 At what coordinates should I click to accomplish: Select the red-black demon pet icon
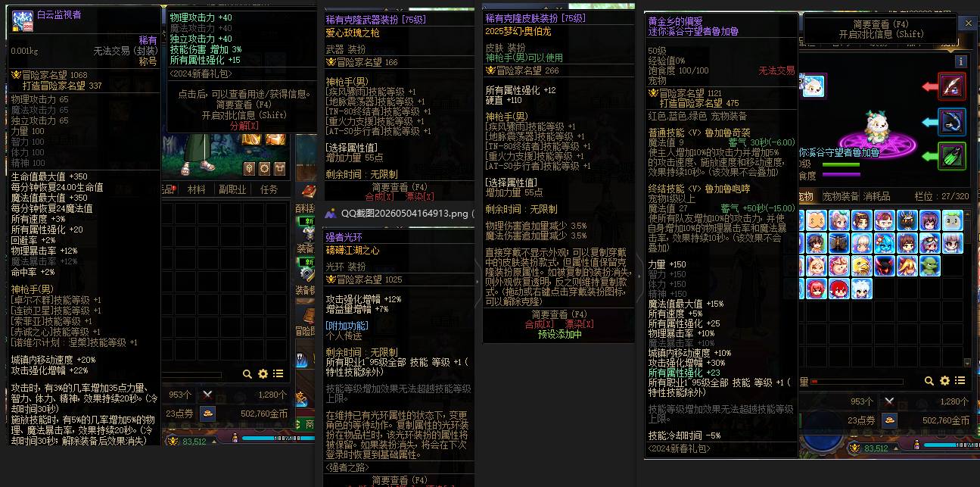coord(884,266)
